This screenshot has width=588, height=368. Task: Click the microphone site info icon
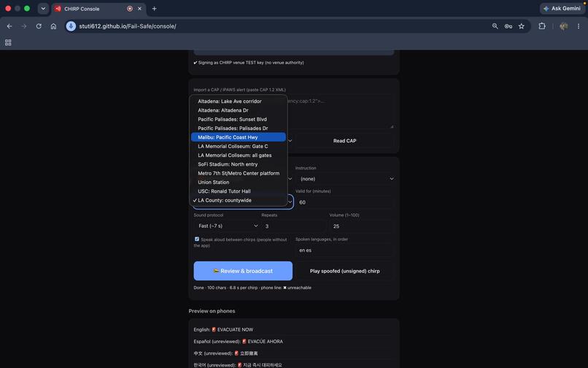tap(71, 26)
